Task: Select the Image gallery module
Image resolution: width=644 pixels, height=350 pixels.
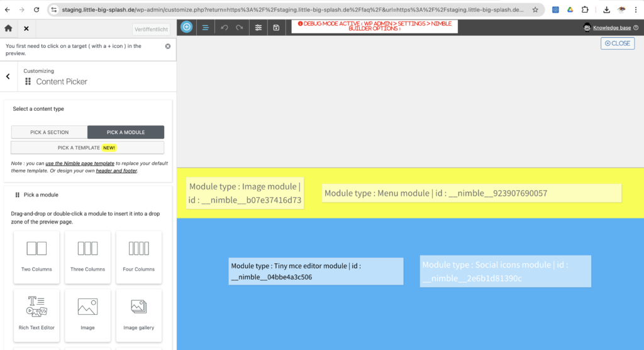Action: (139, 313)
